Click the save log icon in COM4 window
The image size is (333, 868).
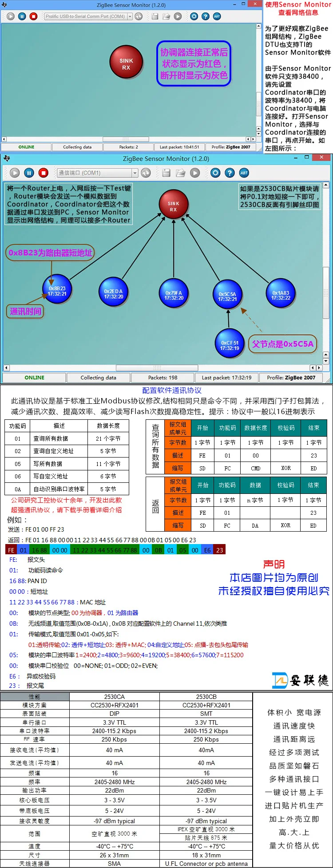pyautogui.click(x=155, y=16)
